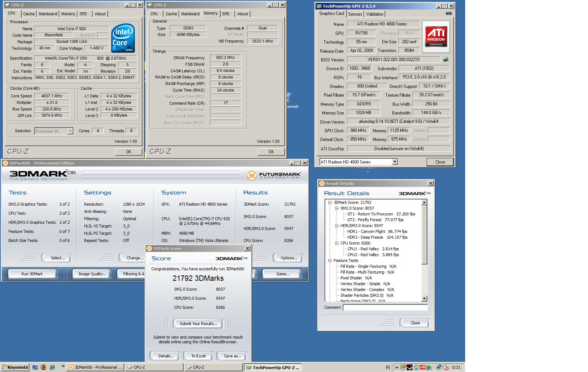Image resolution: width=588 pixels, height=372 pixels.
Task: Show more quick launch items with the chevron
Action: point(63,367)
